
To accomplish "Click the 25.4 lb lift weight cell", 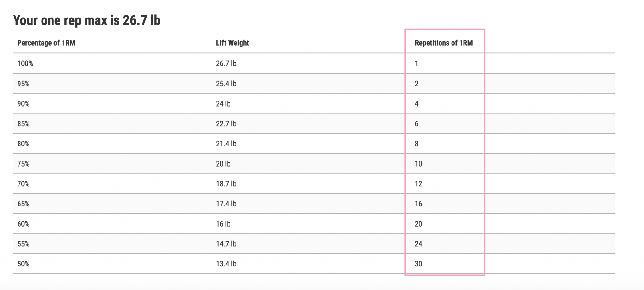I will 226,84.
